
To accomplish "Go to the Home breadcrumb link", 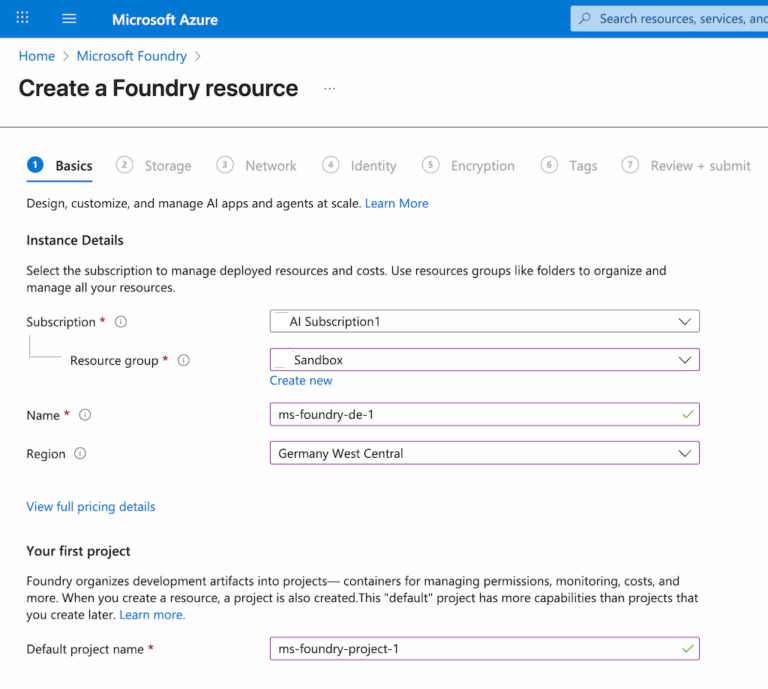I will [x=37, y=56].
